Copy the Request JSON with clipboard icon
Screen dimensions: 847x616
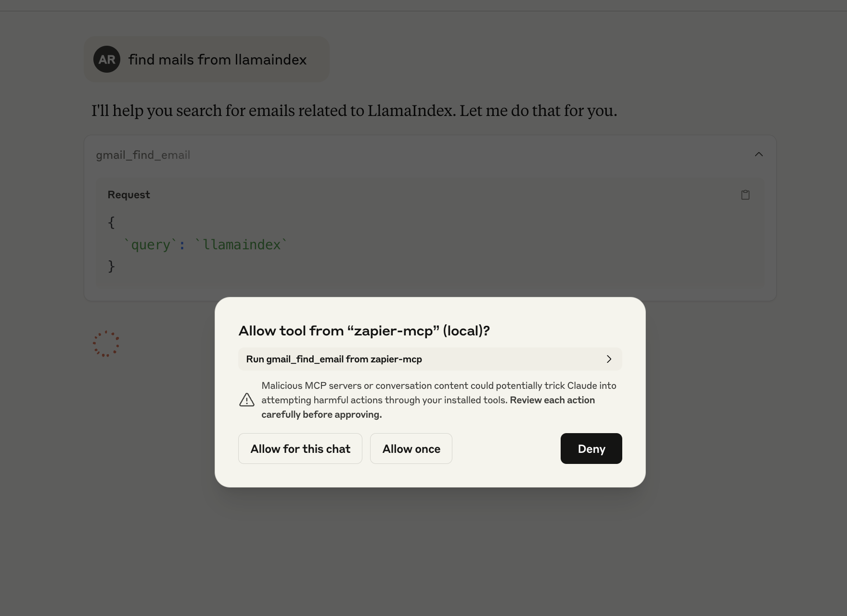tap(745, 195)
